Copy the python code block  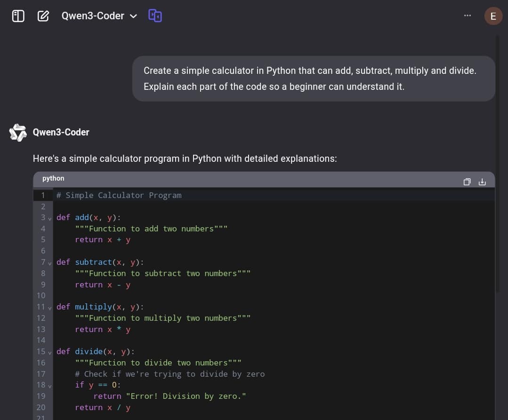click(x=467, y=182)
